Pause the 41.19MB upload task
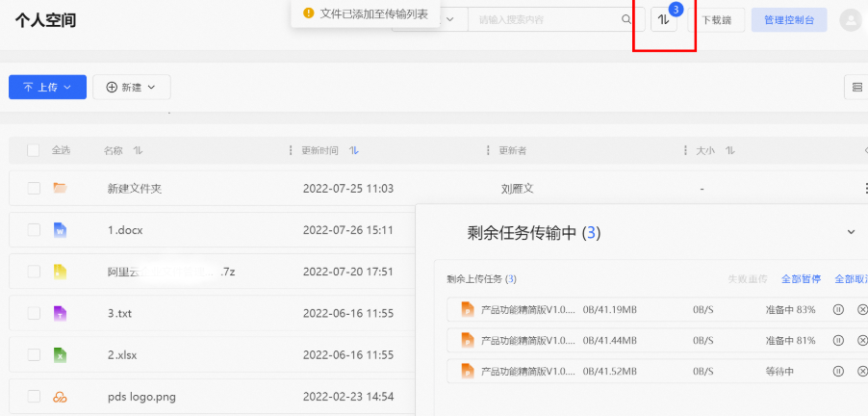This screenshot has width=868, height=416. 838,310
